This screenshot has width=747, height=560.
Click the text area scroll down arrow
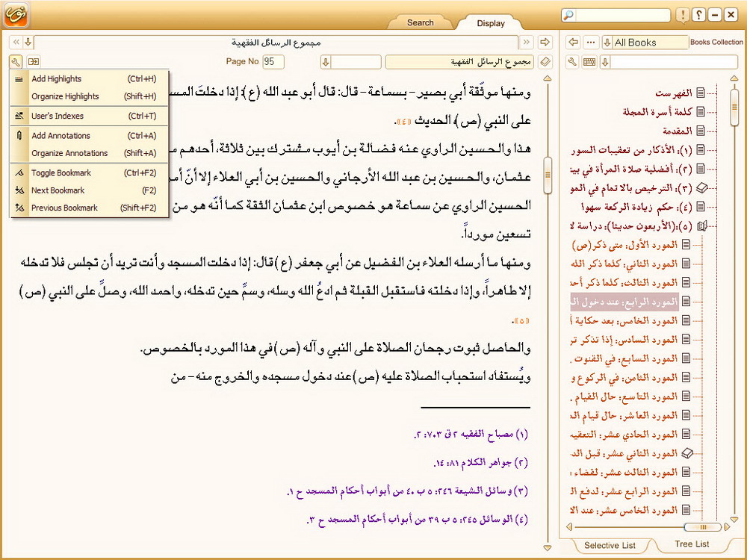pyautogui.click(x=548, y=548)
